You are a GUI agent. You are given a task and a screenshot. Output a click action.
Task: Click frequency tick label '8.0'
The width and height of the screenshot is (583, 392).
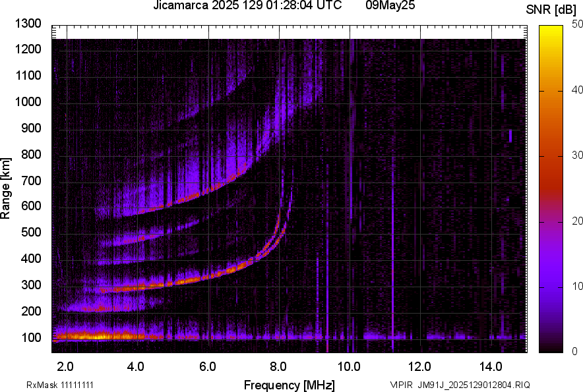tap(278, 367)
